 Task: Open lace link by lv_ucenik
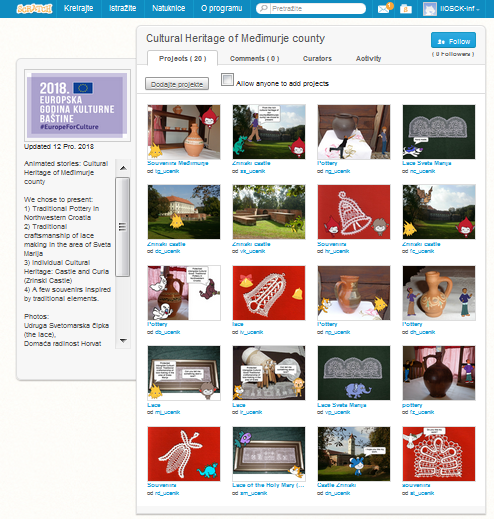pyautogui.click(x=238, y=324)
